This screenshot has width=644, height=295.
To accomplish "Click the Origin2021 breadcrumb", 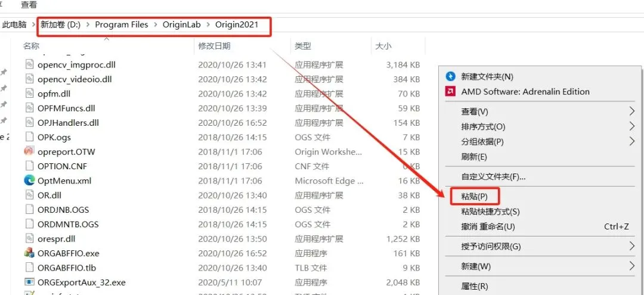I will [x=237, y=24].
